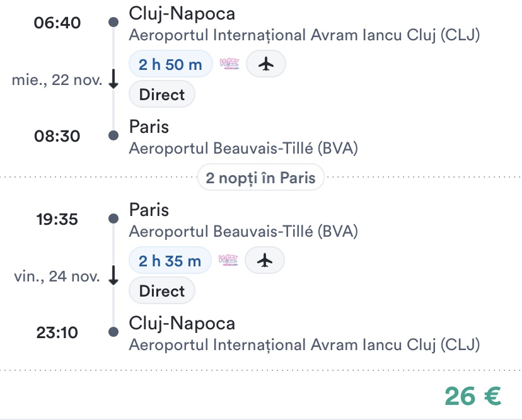Click the Paris departure city on return
Image resolution: width=522 pixels, height=420 pixels.
149,210
